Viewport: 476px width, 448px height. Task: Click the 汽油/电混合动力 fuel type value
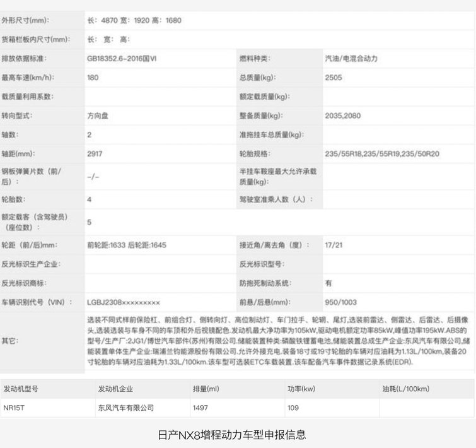(351, 59)
